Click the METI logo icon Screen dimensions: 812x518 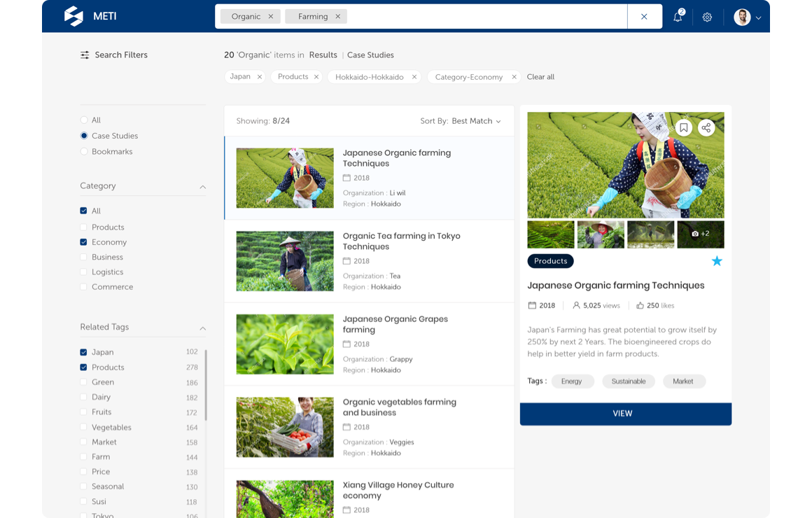click(73, 16)
